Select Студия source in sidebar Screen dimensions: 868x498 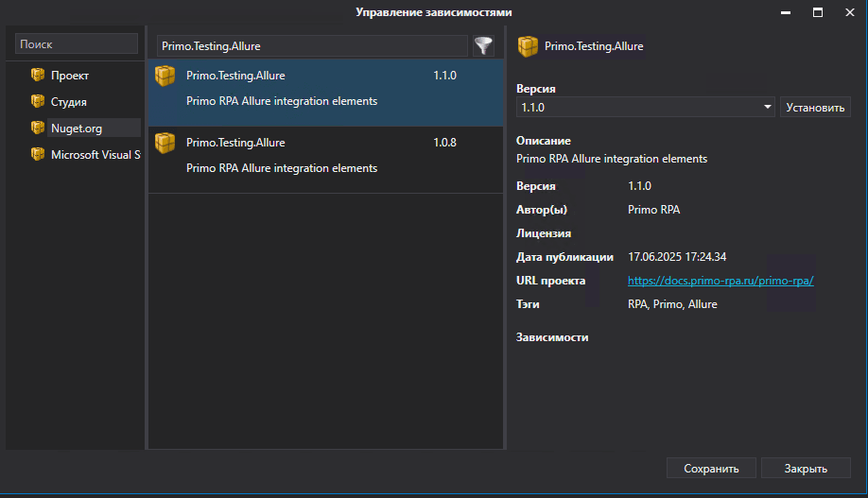(x=69, y=101)
